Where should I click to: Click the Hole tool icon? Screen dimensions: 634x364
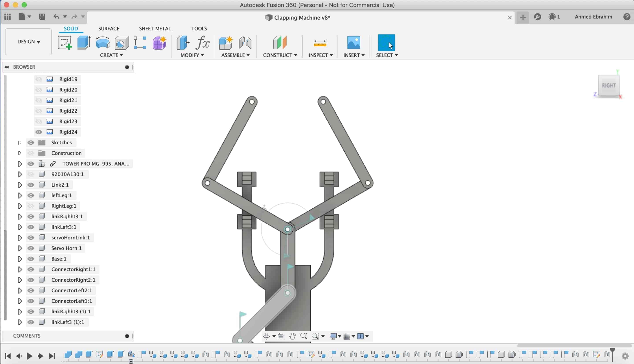click(x=122, y=42)
